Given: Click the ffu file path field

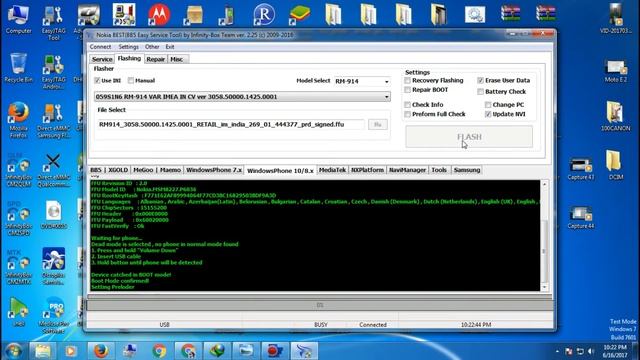Looking at the screenshot, I should click(x=231, y=124).
